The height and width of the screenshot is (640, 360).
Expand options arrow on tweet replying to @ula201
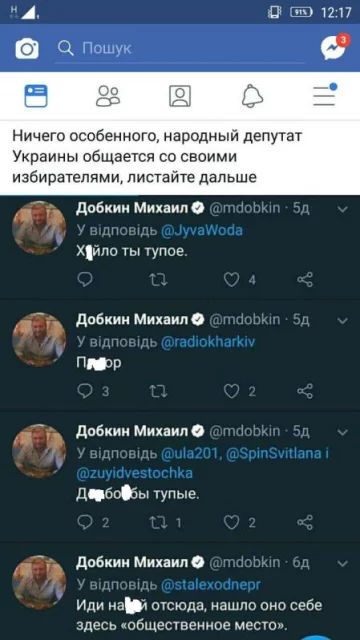coord(343,432)
